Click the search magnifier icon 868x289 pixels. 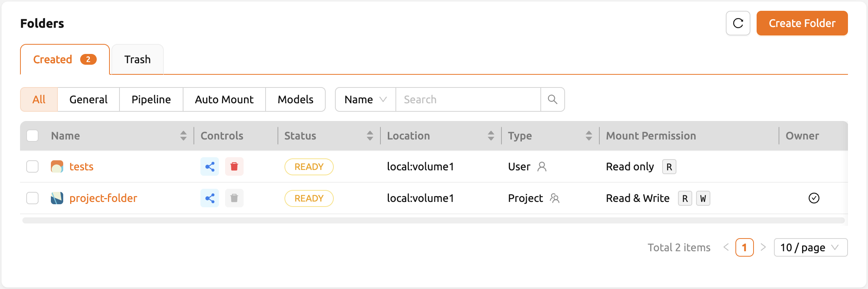tap(552, 99)
